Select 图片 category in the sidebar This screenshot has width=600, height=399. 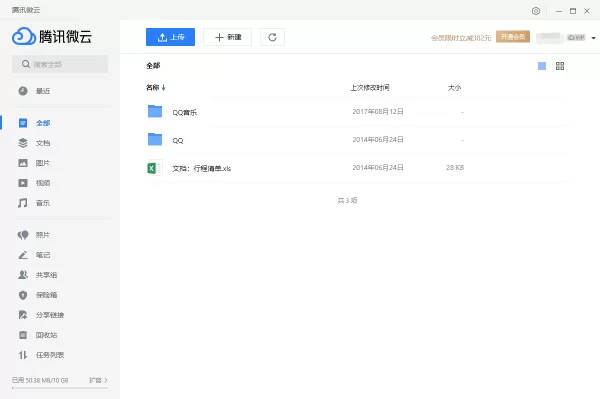tap(34, 163)
